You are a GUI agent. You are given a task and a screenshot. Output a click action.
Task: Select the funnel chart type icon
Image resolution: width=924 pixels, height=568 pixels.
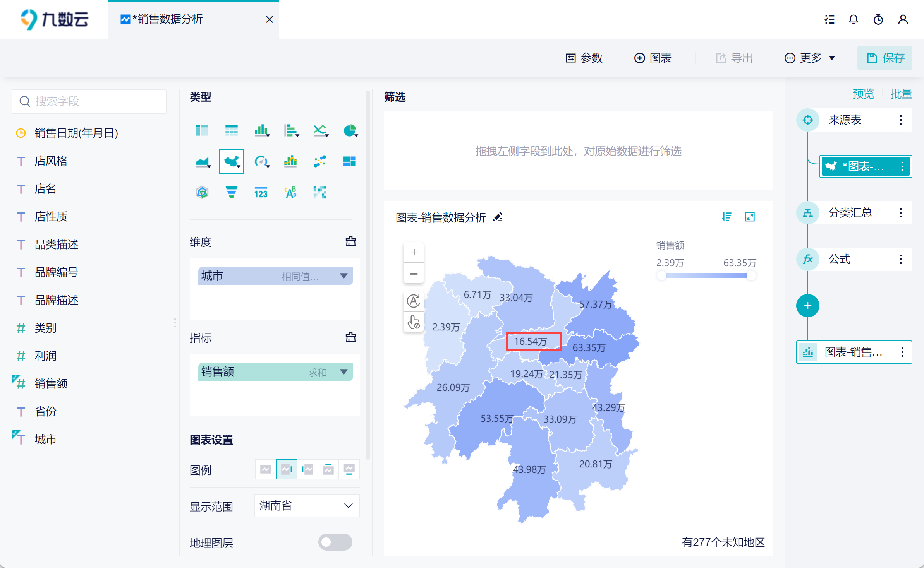(231, 192)
